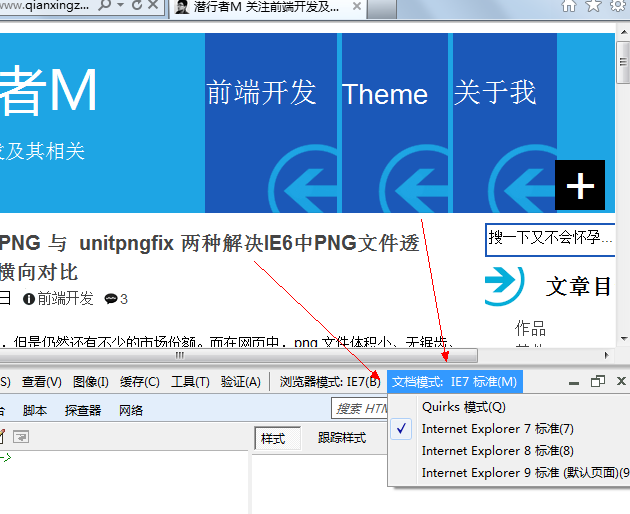The height and width of the screenshot is (514, 630).
Task: Open the address bar dropdown arrow
Action: click(x=120, y=5)
